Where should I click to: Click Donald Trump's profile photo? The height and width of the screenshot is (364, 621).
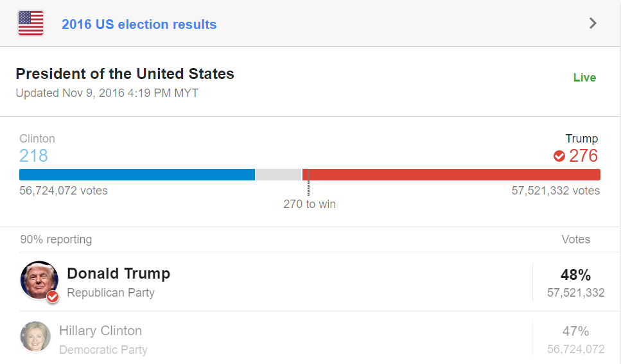pos(38,279)
